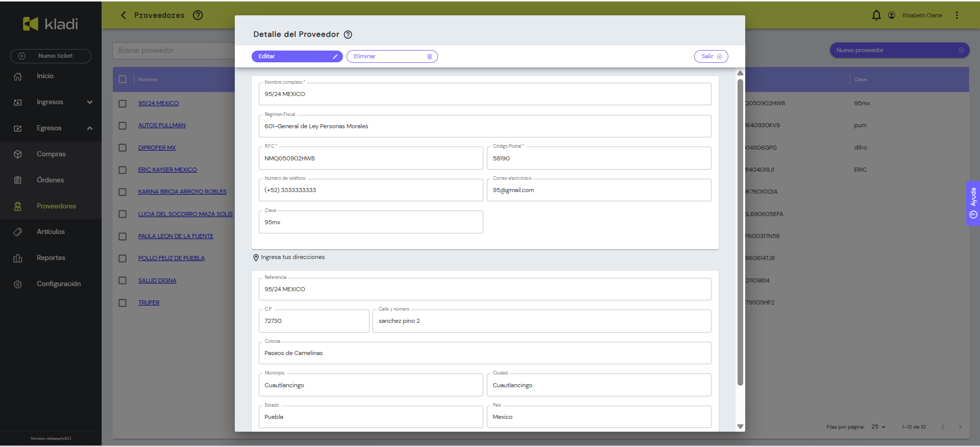Open help icon beside Detalle del Proveedor
The image size is (980, 447).
pos(348,35)
